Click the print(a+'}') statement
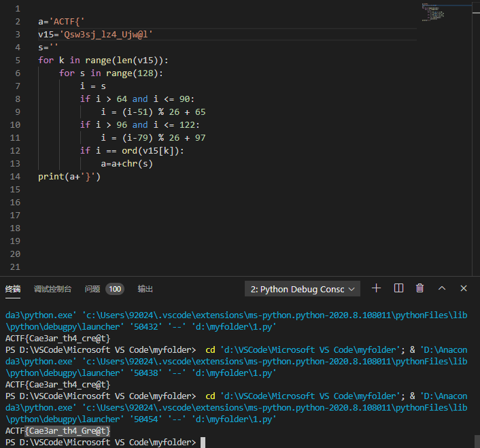This screenshot has width=480, height=448. point(69,177)
